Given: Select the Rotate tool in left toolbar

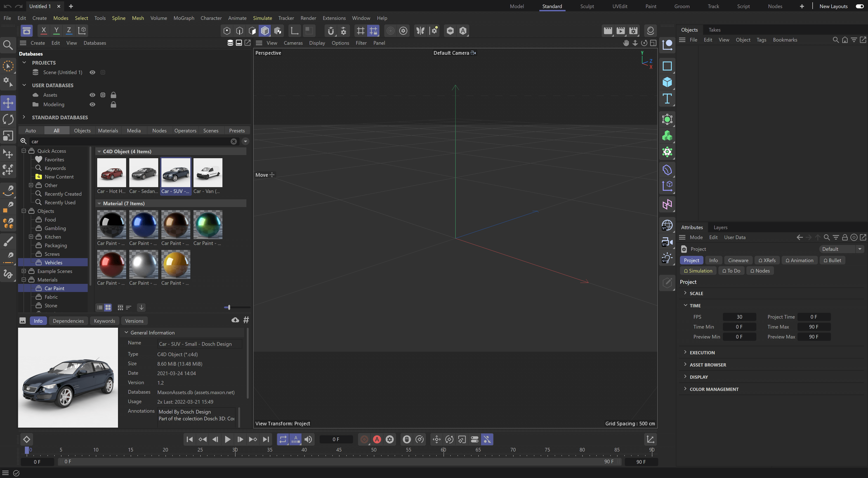Looking at the screenshot, I should [x=8, y=119].
